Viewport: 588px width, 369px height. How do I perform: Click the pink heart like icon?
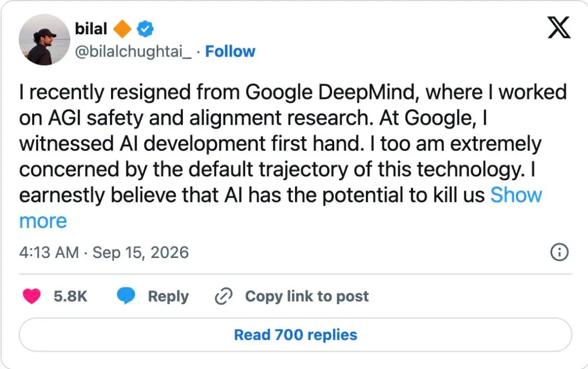(x=32, y=296)
